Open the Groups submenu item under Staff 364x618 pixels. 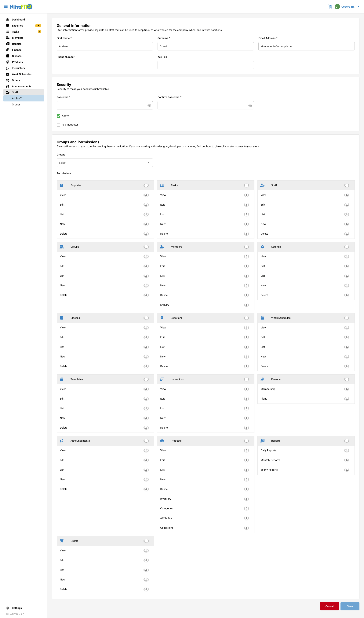click(16, 104)
